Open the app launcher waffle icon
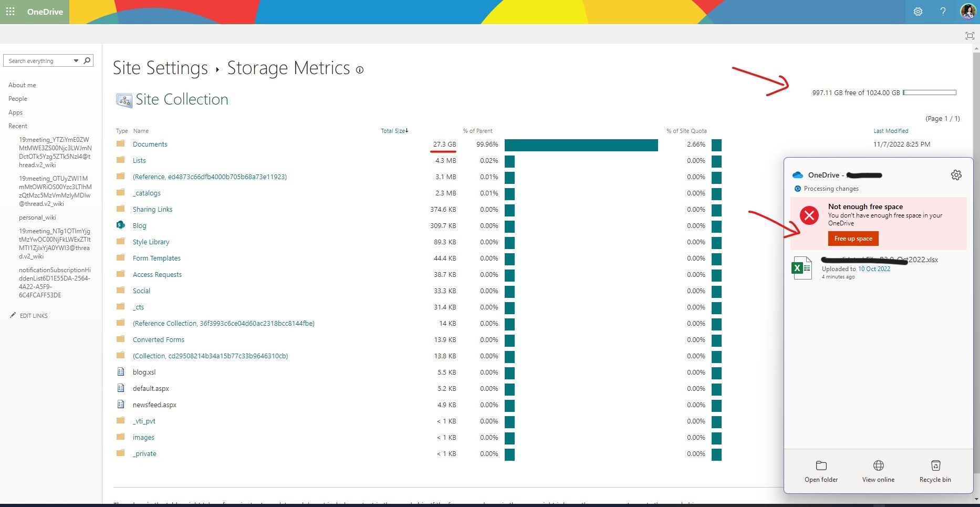 click(10, 12)
